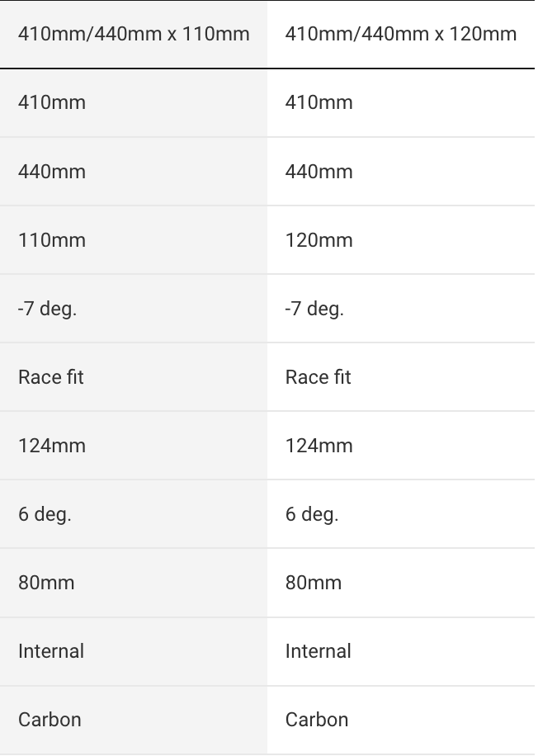Click the 80mm cell in the 120mm column
The height and width of the screenshot is (756, 538).
point(314,583)
